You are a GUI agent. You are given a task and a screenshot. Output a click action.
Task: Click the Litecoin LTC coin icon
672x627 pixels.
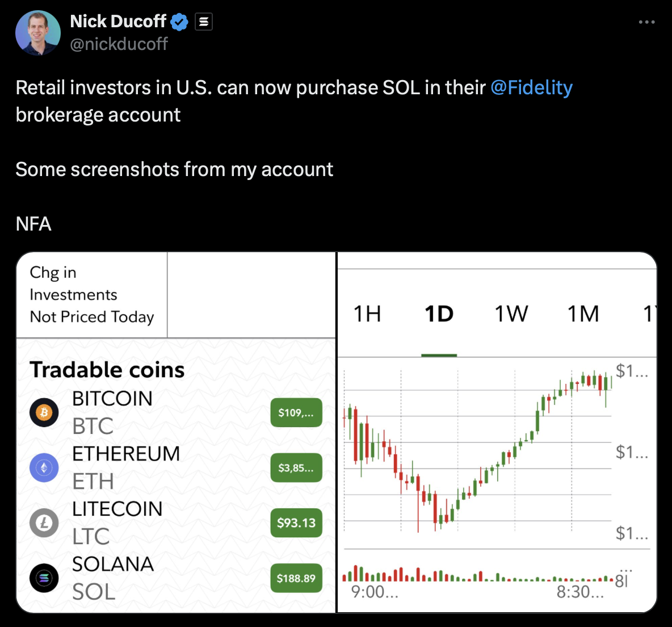(44, 522)
